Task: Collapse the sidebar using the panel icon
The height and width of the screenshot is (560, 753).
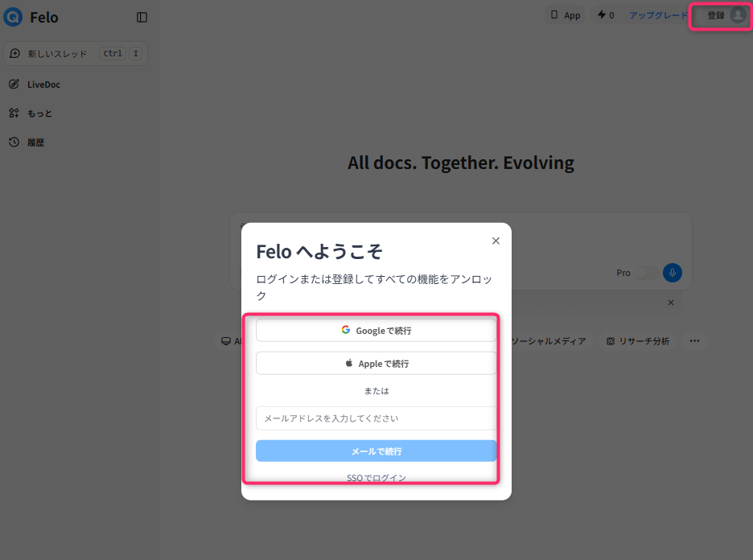Action: 142,18
